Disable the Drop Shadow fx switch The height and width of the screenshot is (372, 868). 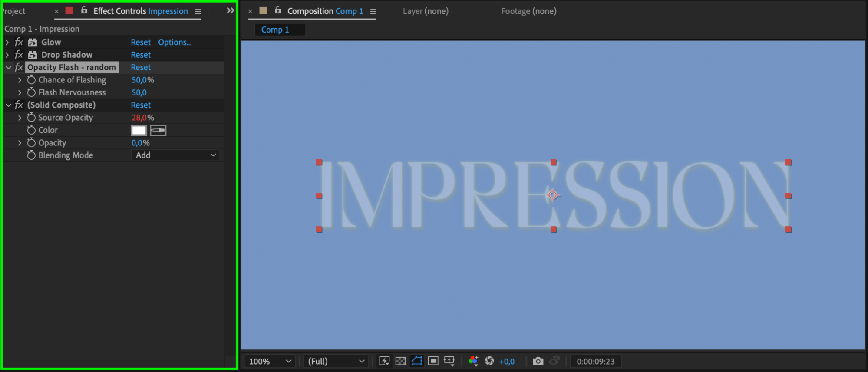19,55
